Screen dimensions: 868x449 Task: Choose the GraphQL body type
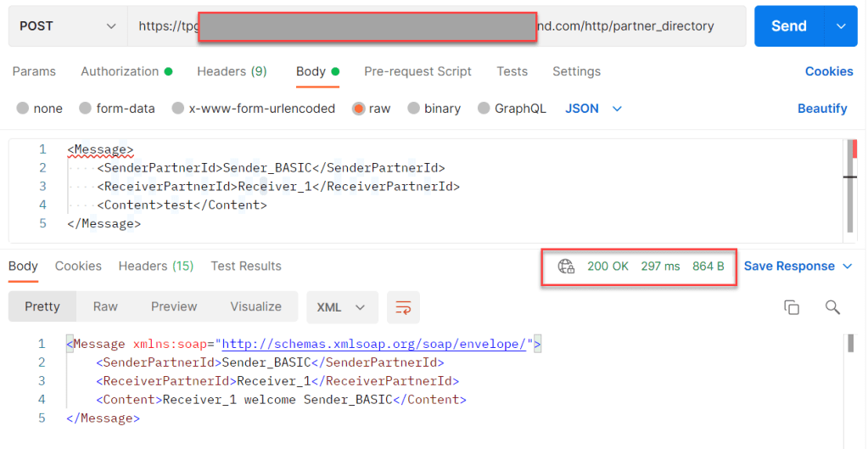tap(484, 109)
